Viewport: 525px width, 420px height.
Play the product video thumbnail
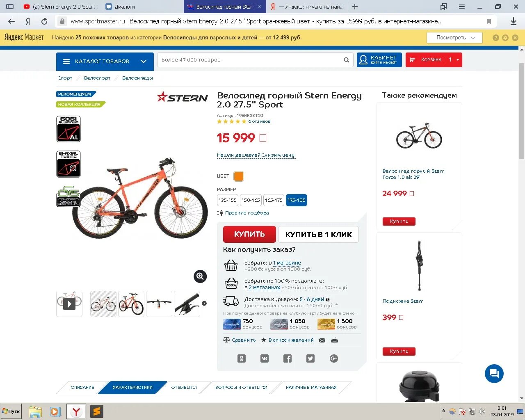[x=69, y=304]
